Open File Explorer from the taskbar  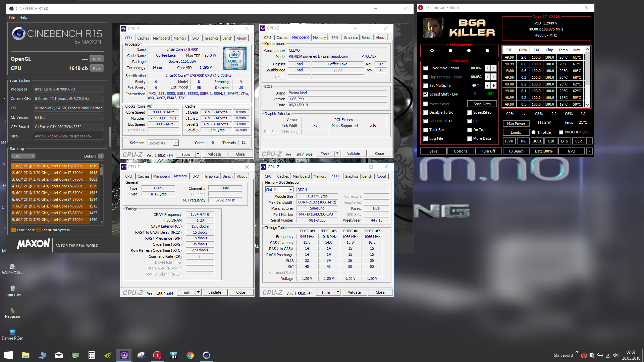coord(25,355)
